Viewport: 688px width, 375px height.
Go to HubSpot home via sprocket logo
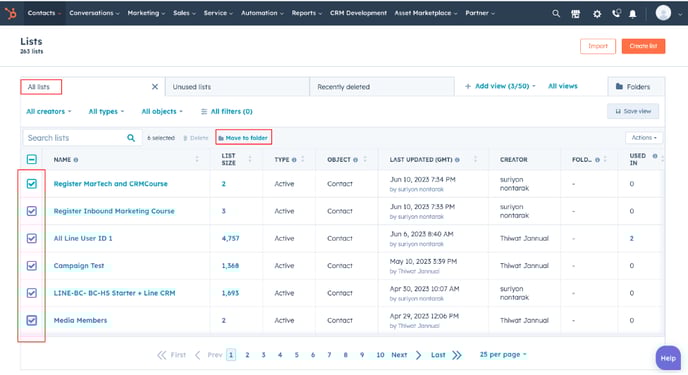click(x=11, y=13)
